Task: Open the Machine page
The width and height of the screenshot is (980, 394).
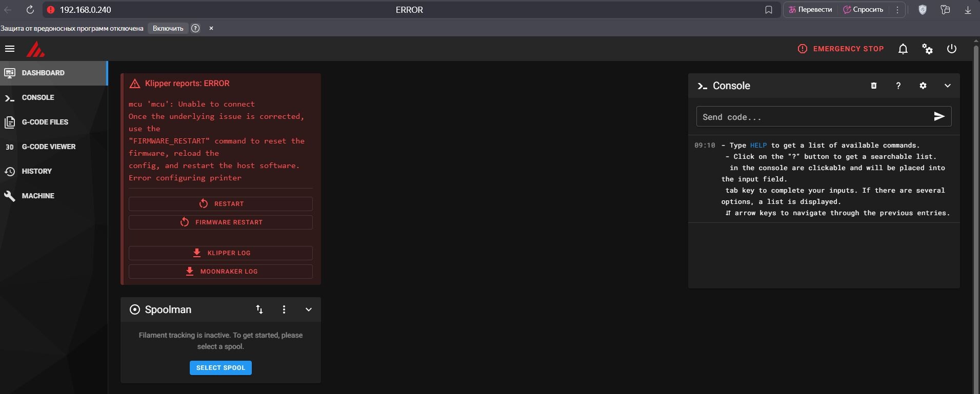Action: (54, 196)
